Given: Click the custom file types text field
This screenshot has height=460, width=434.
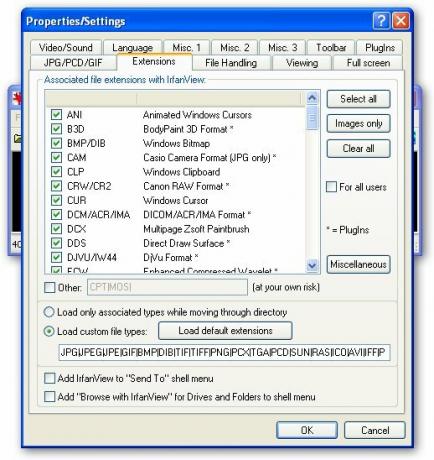Looking at the screenshot, I should click(224, 353).
